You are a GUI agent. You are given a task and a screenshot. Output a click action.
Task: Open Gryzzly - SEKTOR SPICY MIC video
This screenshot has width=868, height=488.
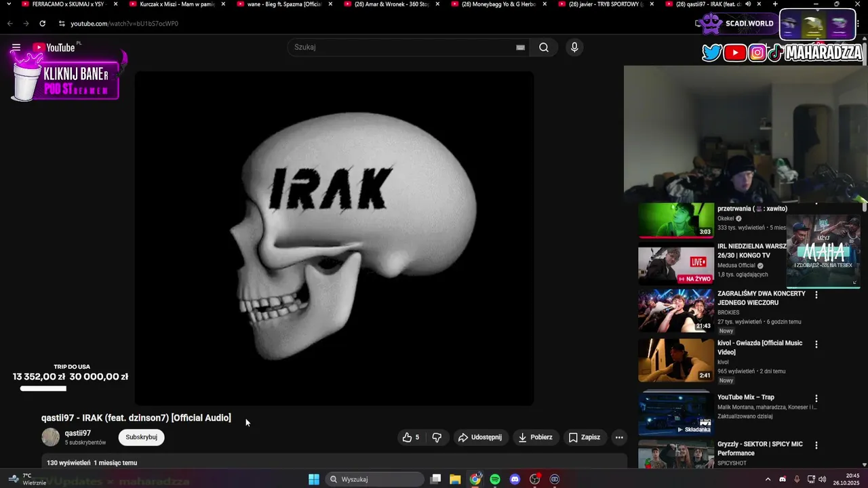(x=759, y=449)
